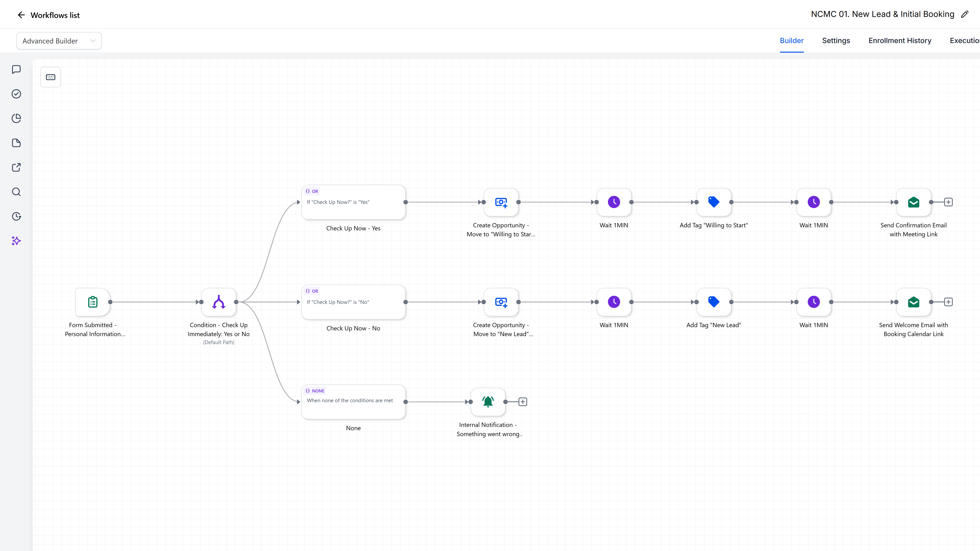Viewport: 980px width, 551px height.
Task: Open the Execution tab
Action: click(x=965, y=41)
